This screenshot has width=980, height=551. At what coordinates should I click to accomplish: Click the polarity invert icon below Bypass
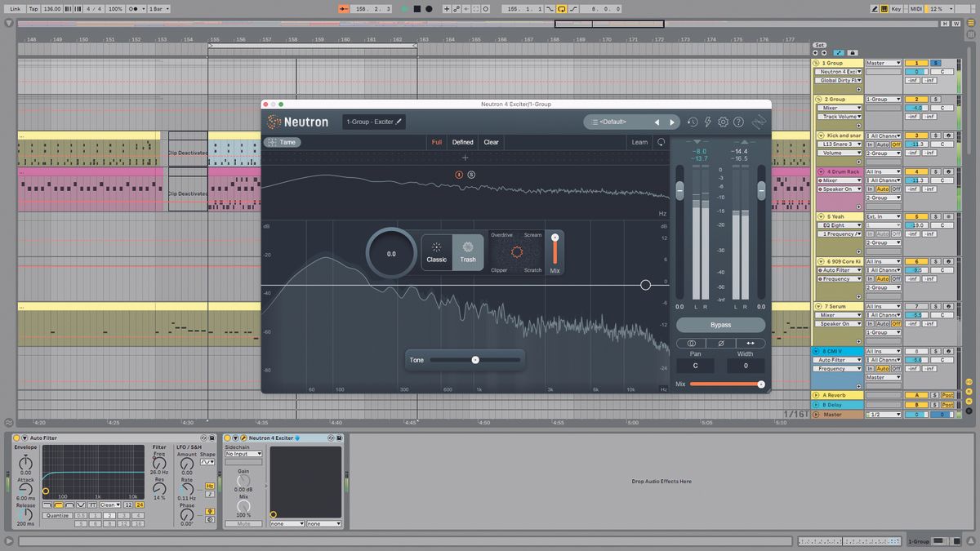click(721, 343)
